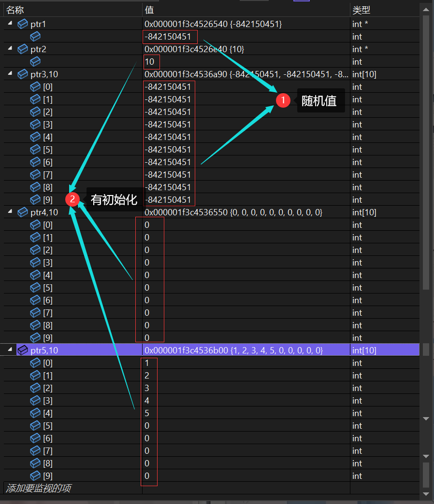Click the int[10] type of ptr4,10
Image resolution: width=434 pixels, height=504 pixels.
(x=364, y=212)
